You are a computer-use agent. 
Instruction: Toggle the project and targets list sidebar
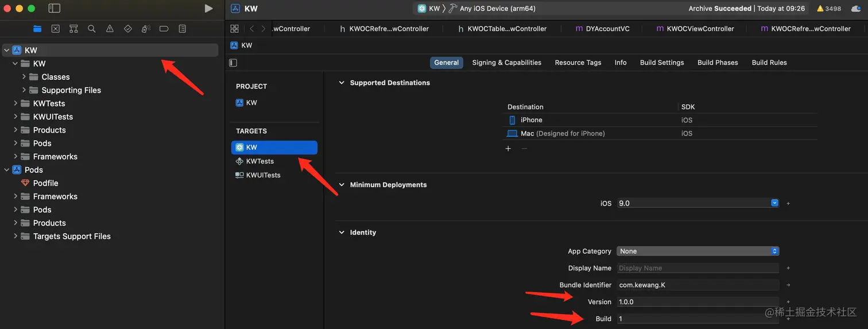tap(232, 63)
